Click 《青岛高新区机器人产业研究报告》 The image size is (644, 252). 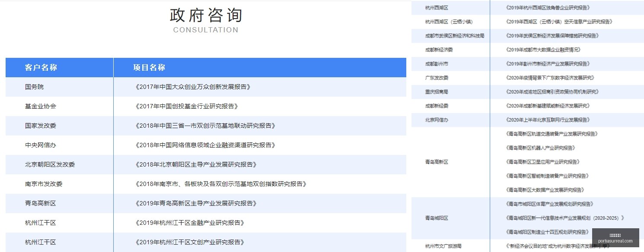tap(540, 148)
